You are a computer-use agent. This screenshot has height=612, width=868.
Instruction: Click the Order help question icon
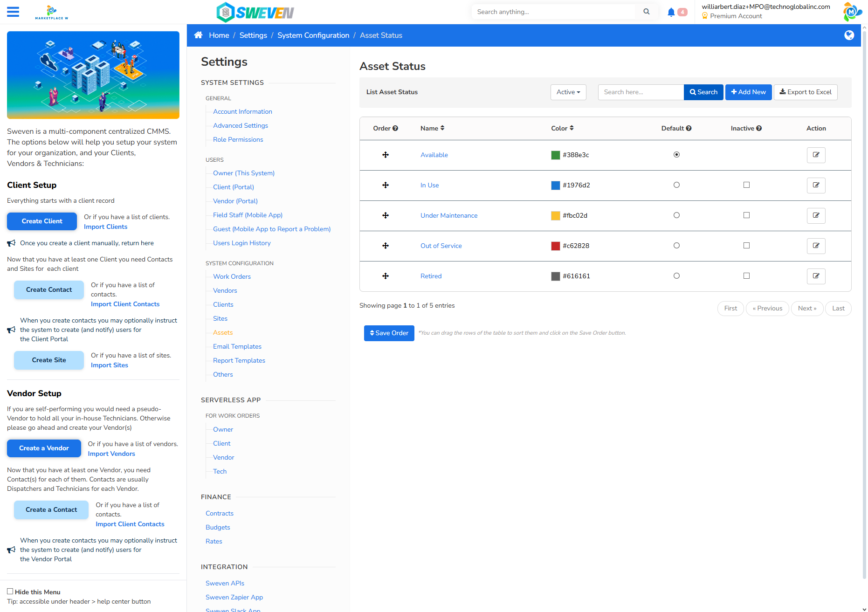click(395, 128)
